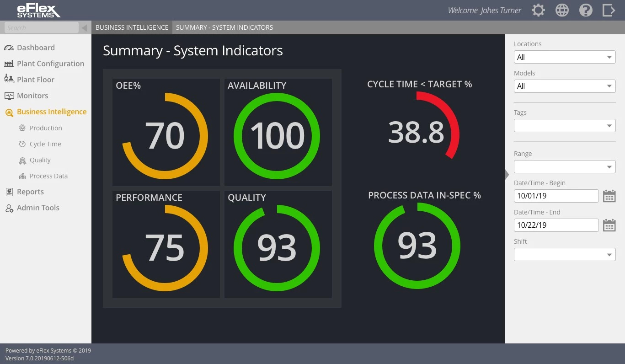This screenshot has height=364, width=625.
Task: Open the Tags dropdown
Action: pos(565,125)
